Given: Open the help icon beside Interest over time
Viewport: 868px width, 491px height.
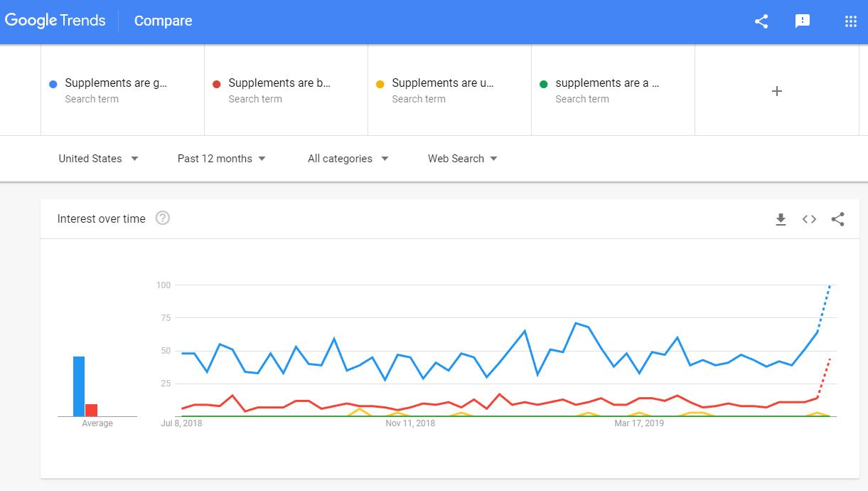Looking at the screenshot, I should (163, 218).
